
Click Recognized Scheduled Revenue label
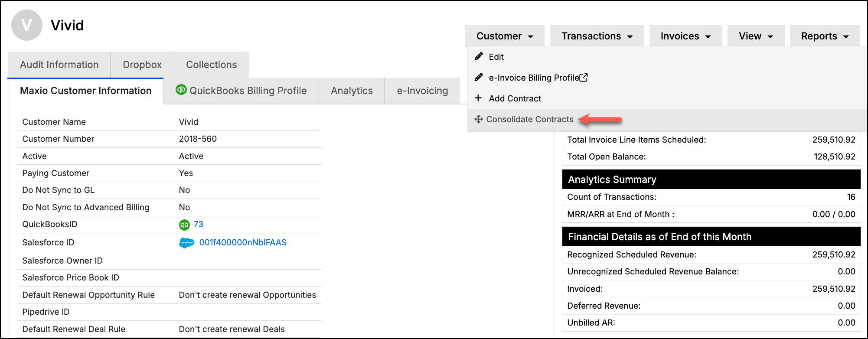pyautogui.click(x=632, y=254)
